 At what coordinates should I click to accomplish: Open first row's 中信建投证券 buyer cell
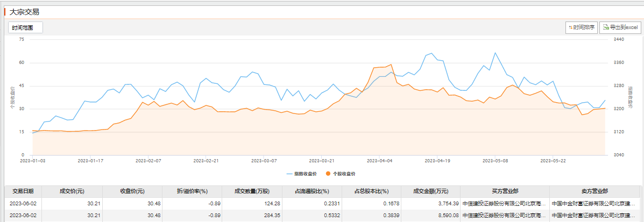[x=505, y=203]
